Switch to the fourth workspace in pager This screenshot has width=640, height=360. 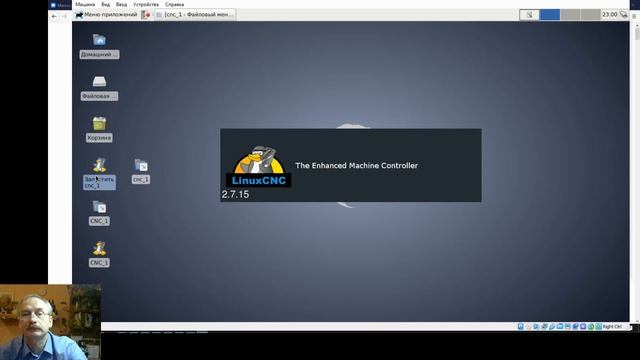(590, 15)
